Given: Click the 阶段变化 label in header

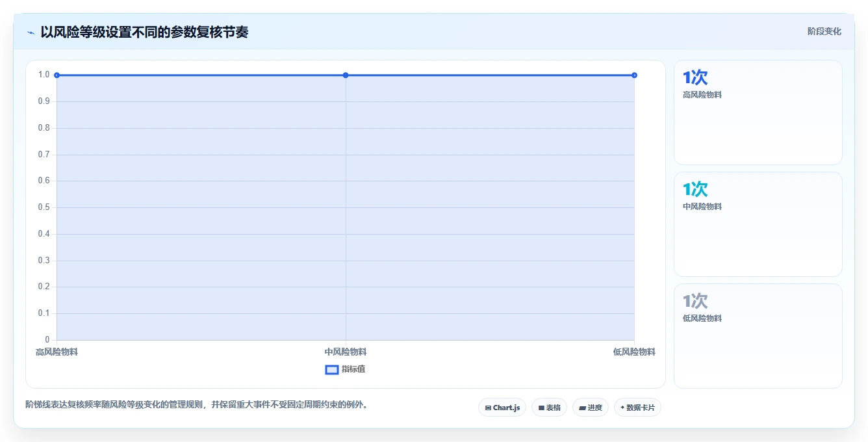Looking at the screenshot, I should pyautogui.click(x=824, y=31).
